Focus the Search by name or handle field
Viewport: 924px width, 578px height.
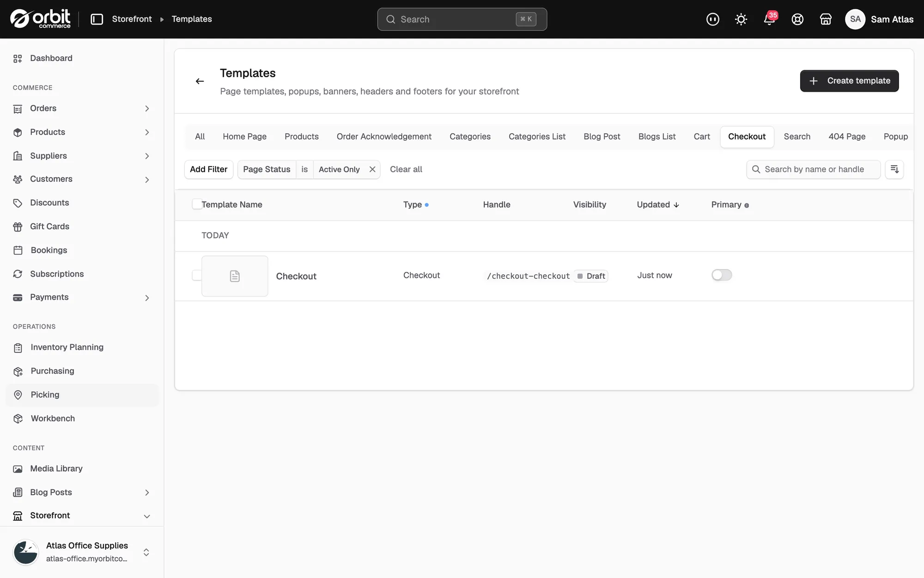813,169
